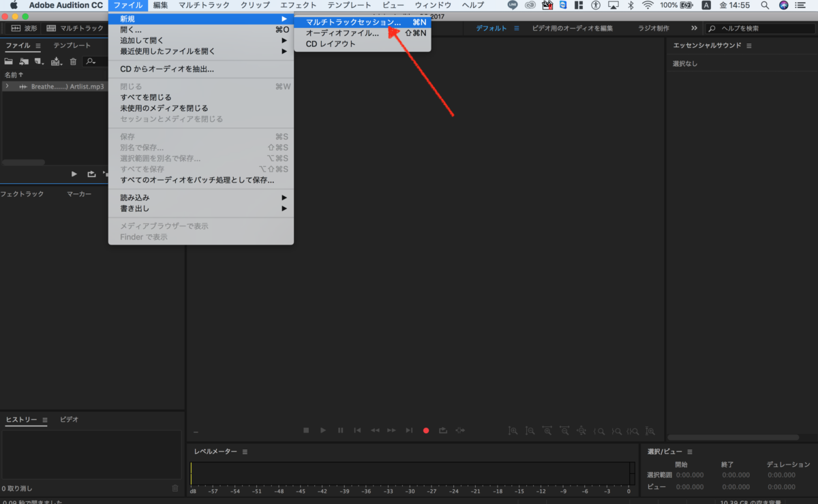Image resolution: width=818 pixels, height=504 pixels.
Task: Click the search field in Files panel
Action: (95, 61)
